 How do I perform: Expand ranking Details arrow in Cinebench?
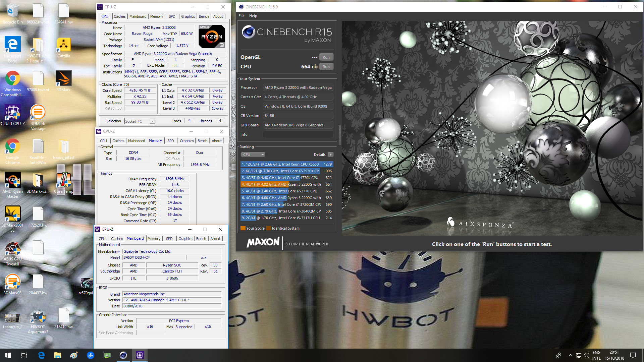(331, 155)
